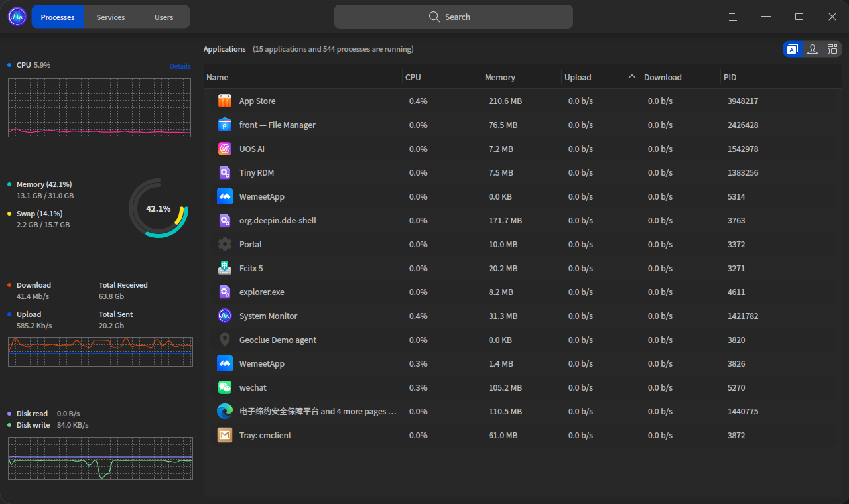849x504 pixels.
Task: Click the File Manager row icon
Action: [x=225, y=125]
